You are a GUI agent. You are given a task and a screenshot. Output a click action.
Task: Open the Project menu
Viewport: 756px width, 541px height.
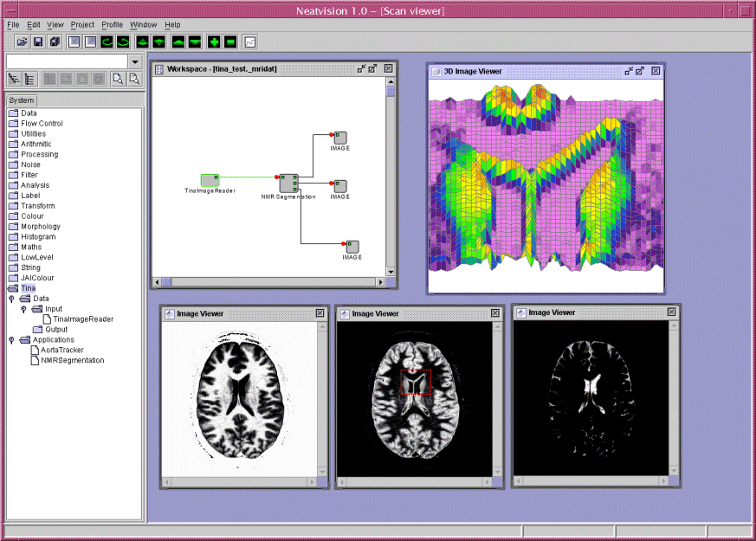(x=82, y=25)
